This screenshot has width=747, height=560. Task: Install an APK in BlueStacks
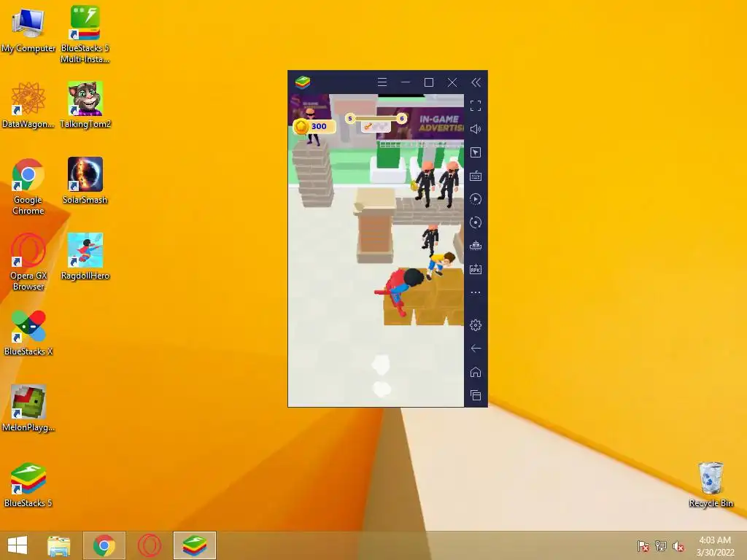[476, 269]
